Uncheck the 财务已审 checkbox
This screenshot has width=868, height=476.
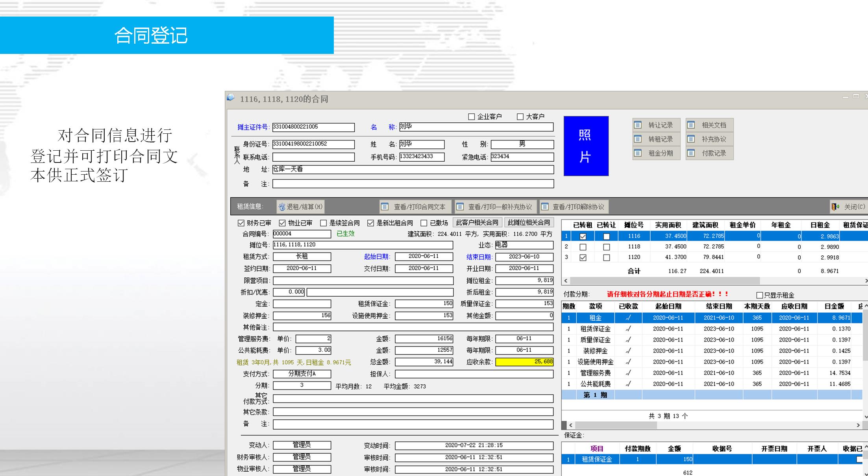[x=241, y=223]
